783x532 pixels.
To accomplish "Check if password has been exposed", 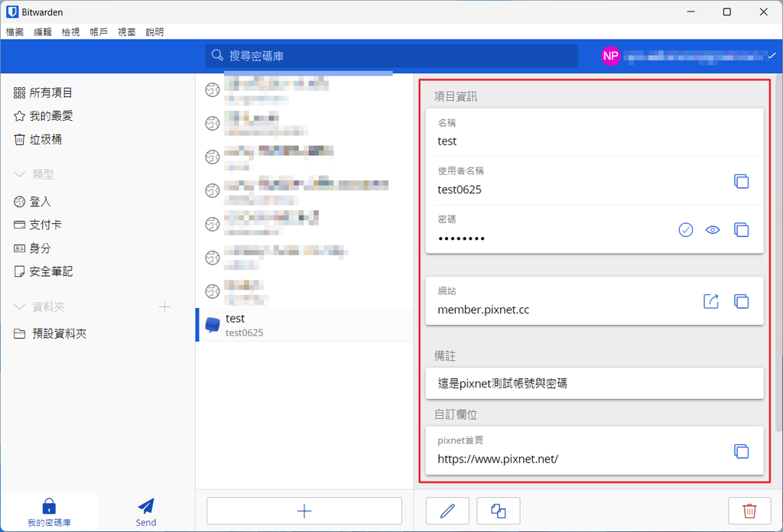I will click(686, 229).
